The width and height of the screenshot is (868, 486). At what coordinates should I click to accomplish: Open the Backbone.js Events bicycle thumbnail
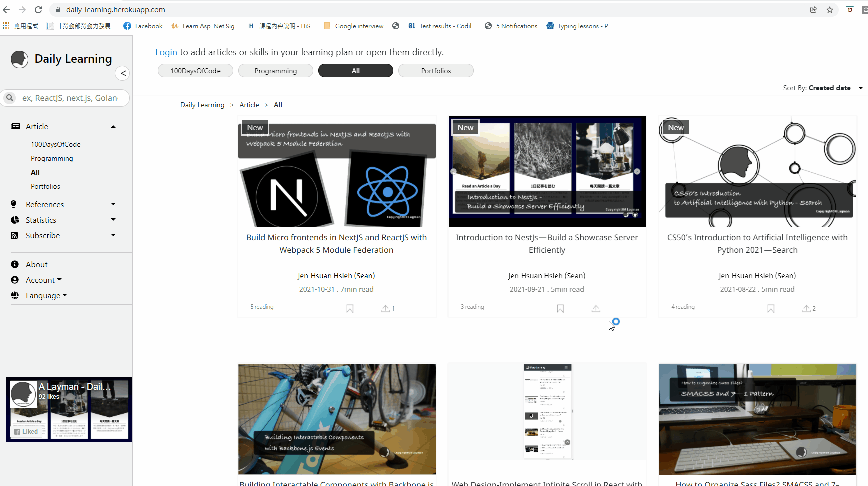pos(337,419)
